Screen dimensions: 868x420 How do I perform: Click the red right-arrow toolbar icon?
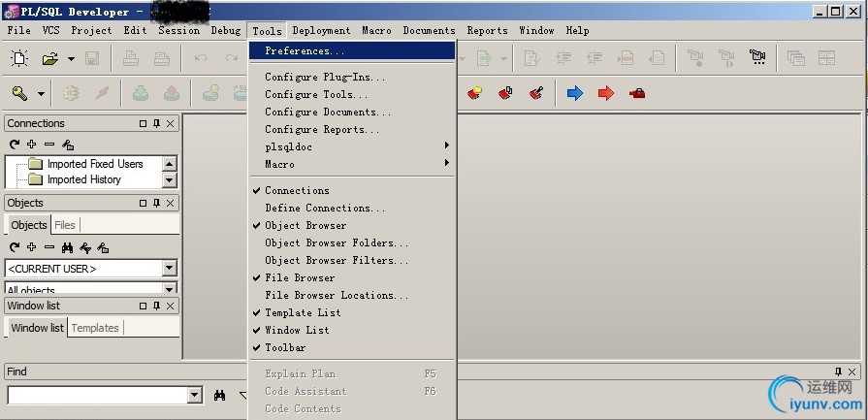point(606,93)
